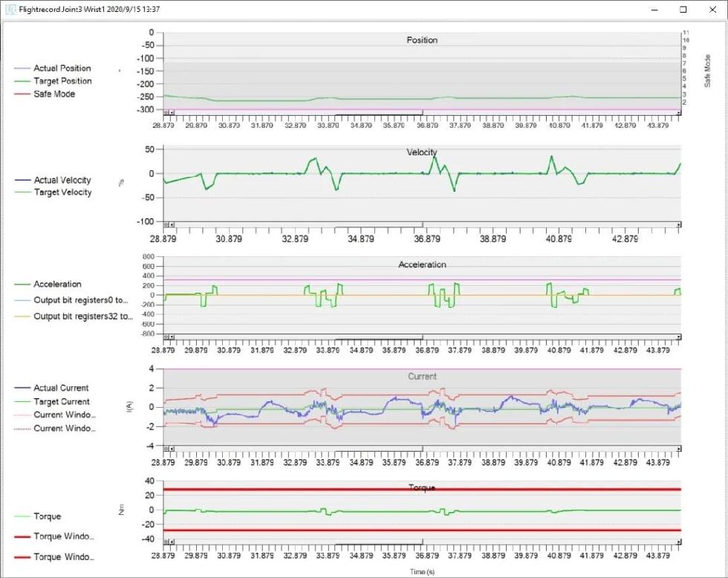Screen dimensions: 728x578
Task: Click the zoom reset icon under Acceleration chart
Action: point(166,337)
